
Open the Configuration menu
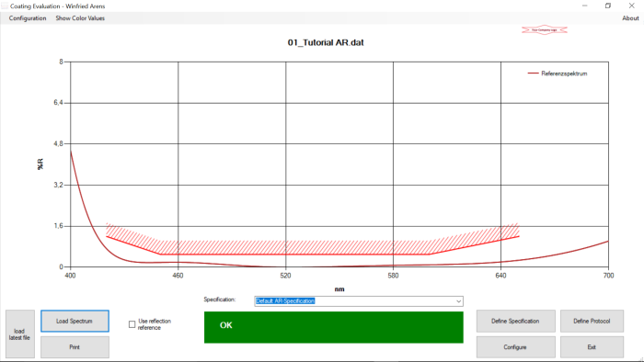[28, 18]
